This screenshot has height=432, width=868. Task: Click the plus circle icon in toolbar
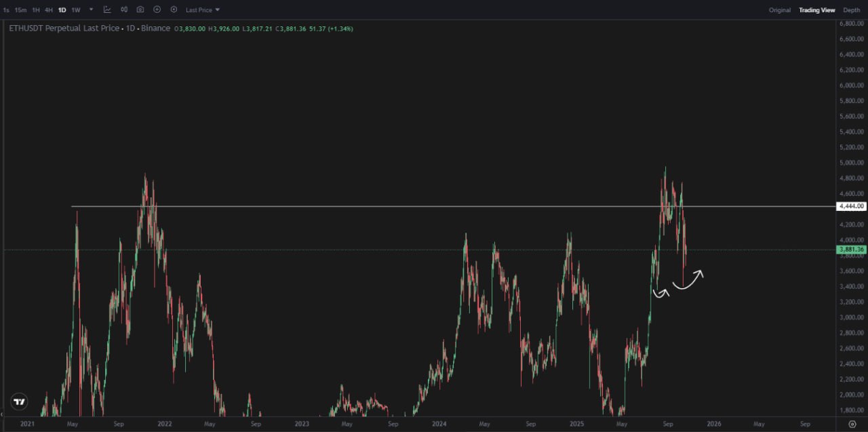(157, 10)
